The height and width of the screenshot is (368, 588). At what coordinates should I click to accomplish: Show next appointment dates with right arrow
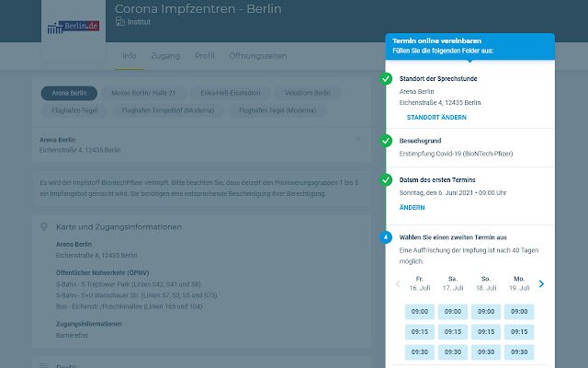tap(541, 284)
